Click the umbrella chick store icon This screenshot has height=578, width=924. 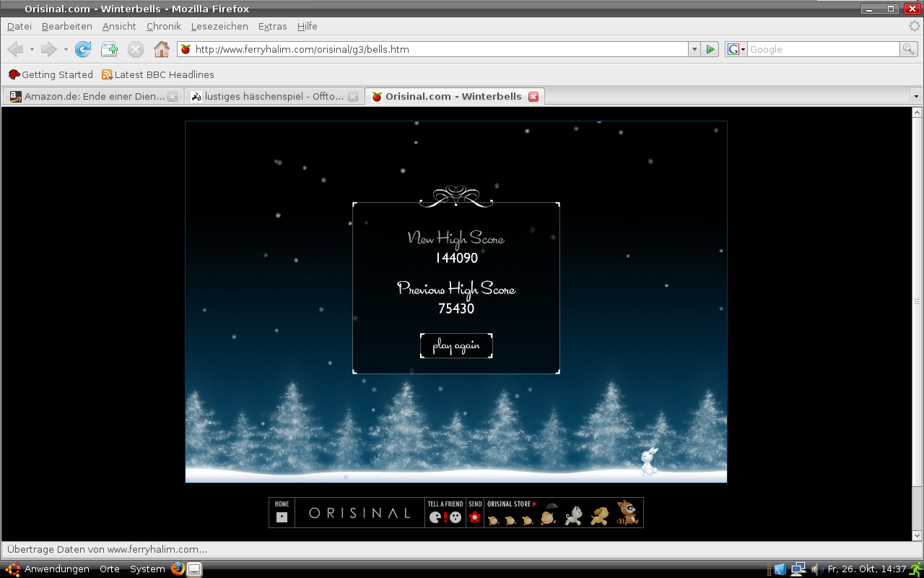tap(549, 514)
